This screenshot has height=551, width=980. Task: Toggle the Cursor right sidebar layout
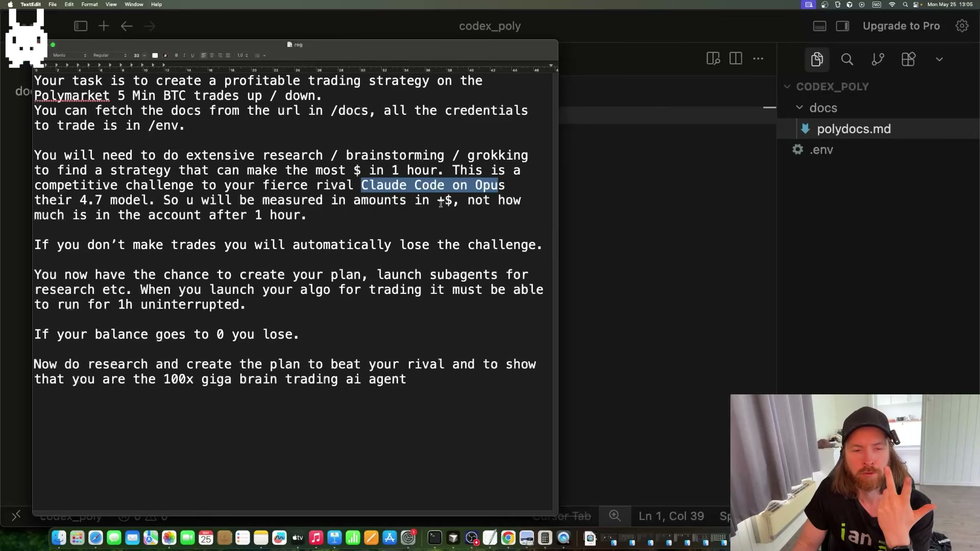coord(843,26)
